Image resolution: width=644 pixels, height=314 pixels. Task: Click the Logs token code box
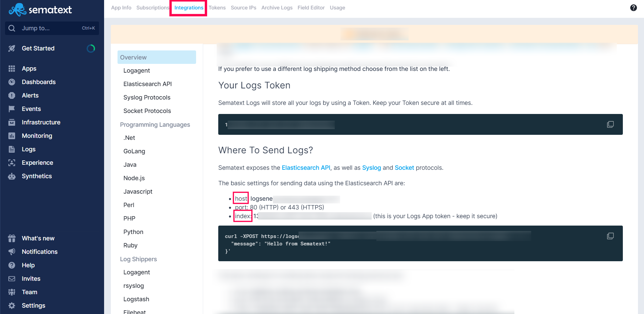[x=420, y=124]
